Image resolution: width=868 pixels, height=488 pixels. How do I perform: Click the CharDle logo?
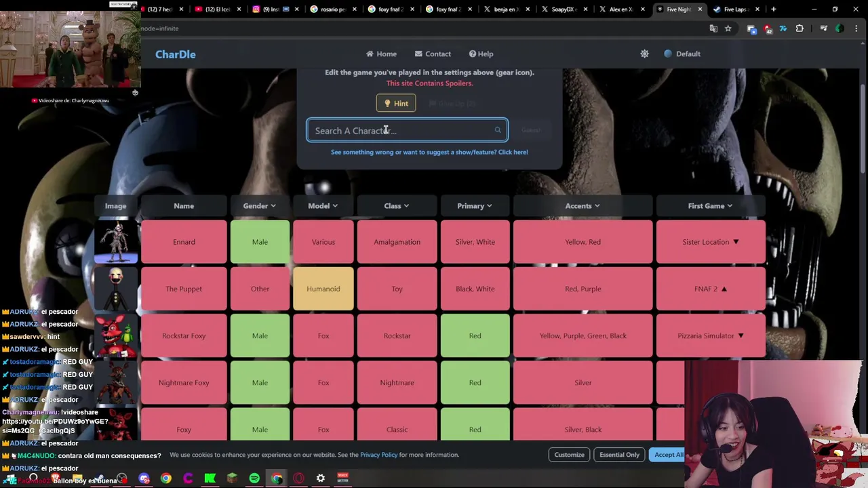176,54
